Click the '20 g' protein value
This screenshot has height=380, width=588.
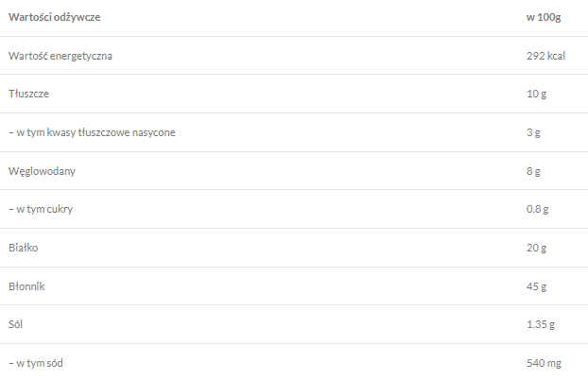[536, 248]
